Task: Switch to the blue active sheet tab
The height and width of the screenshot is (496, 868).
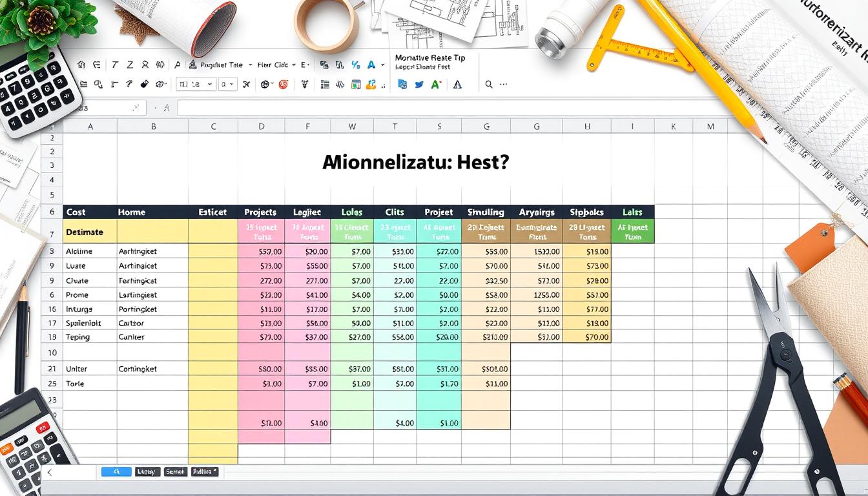Action: point(116,471)
